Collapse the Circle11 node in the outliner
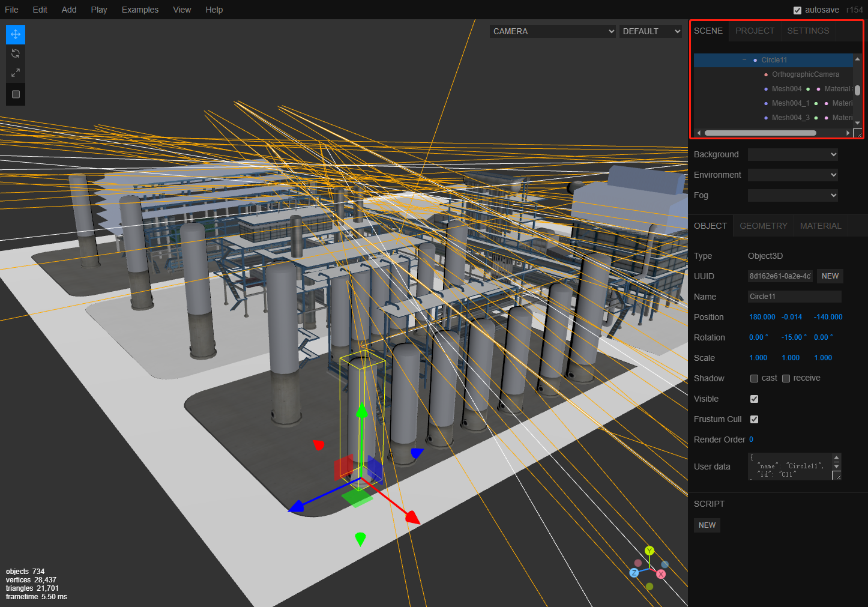The image size is (868, 607). [744, 60]
